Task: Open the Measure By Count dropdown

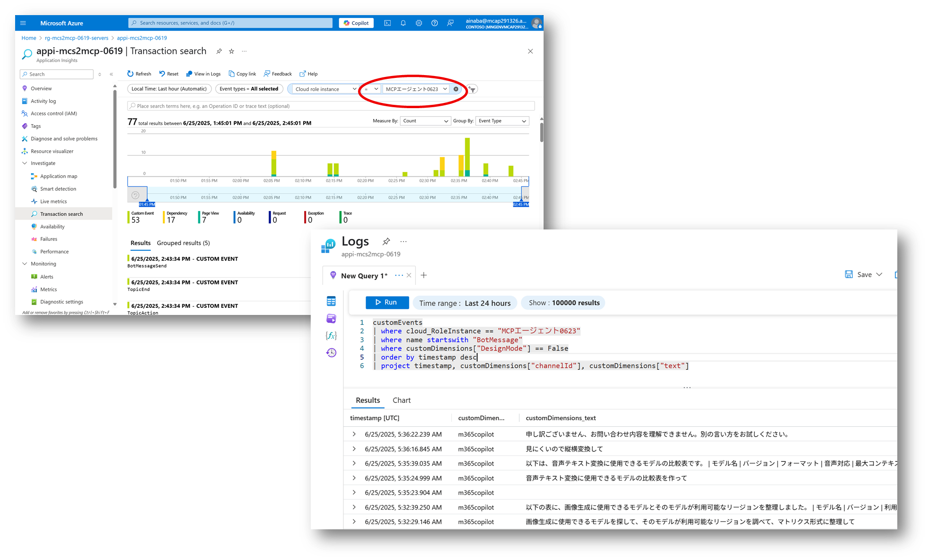Action: 425,121
